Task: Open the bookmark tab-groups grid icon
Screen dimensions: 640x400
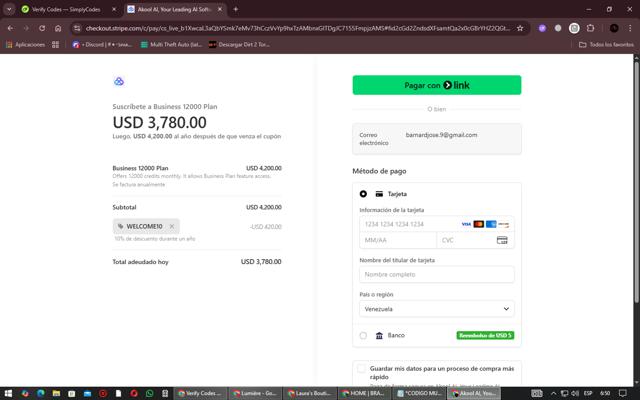Action: (56, 44)
